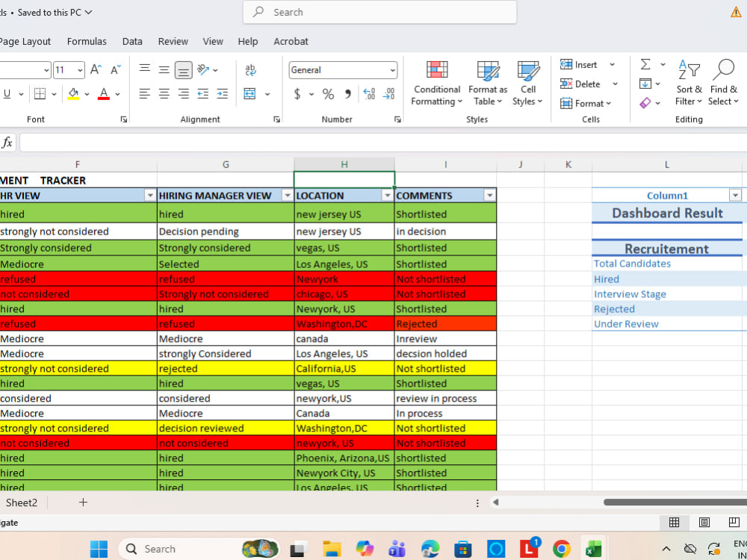Switch to Page Break Preview

734,523
